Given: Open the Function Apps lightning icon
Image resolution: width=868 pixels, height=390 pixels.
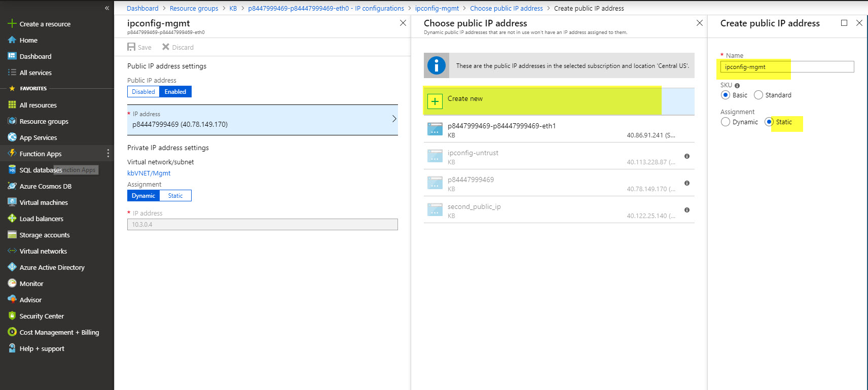Looking at the screenshot, I should pos(12,154).
